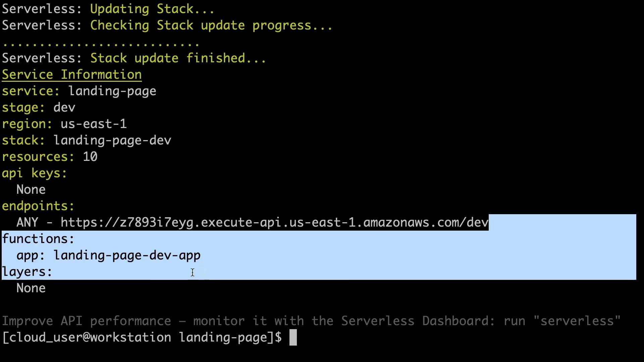Viewport: 644px width, 362px height.
Task: Click the stack name 'landing-page-dev'
Action: coord(112,140)
